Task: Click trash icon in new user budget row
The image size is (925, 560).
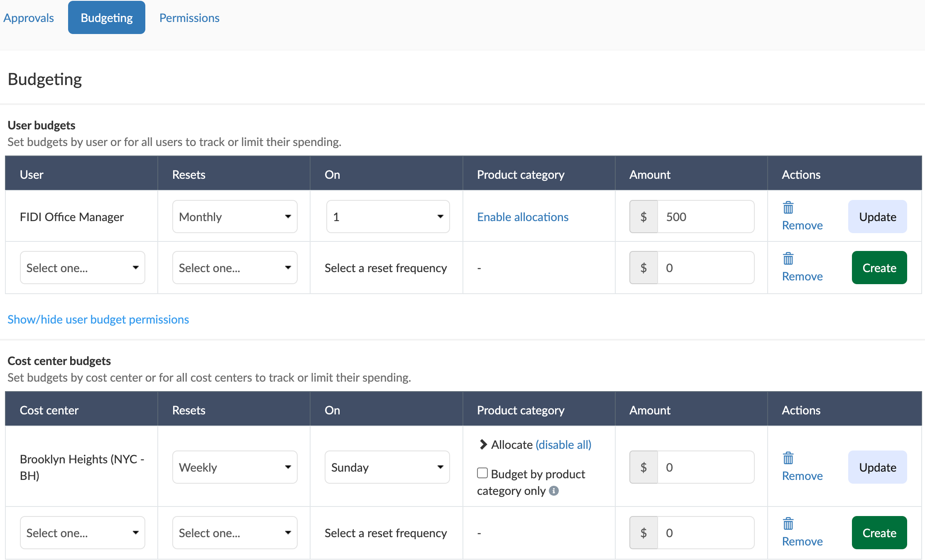Action: tap(788, 258)
